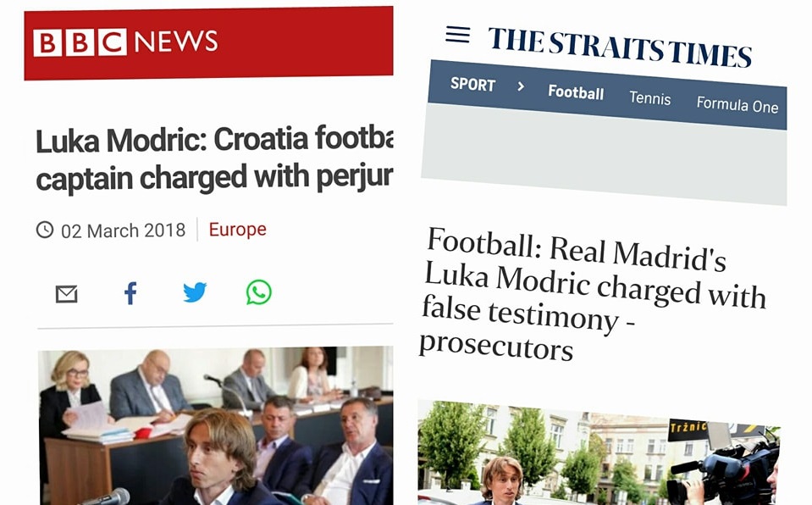Switch to the Football tab

[x=576, y=92]
